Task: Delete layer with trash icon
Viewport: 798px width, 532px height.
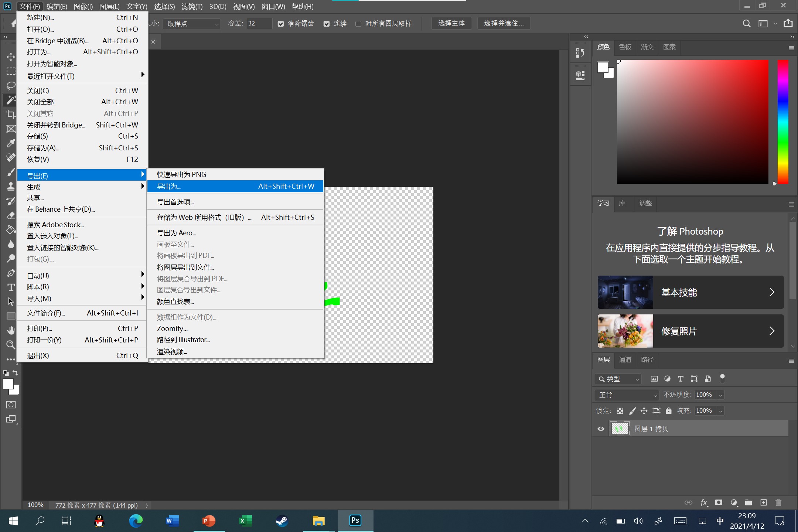Action: tap(778, 502)
